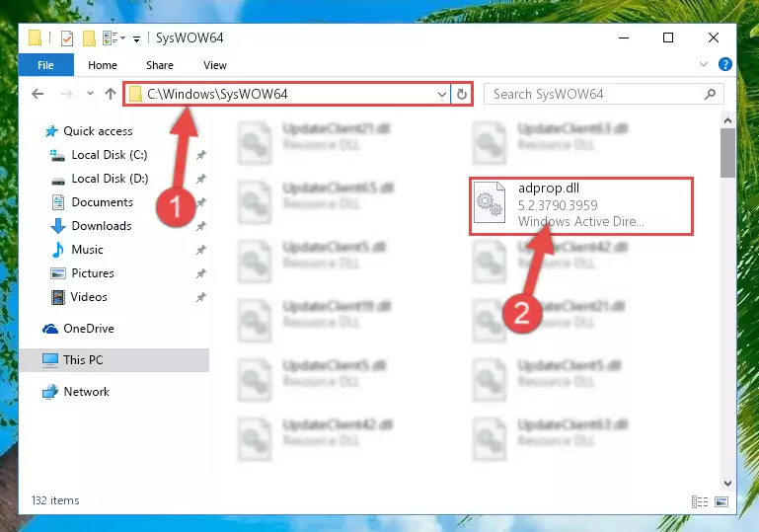Open Help with the blue question icon

725,64
